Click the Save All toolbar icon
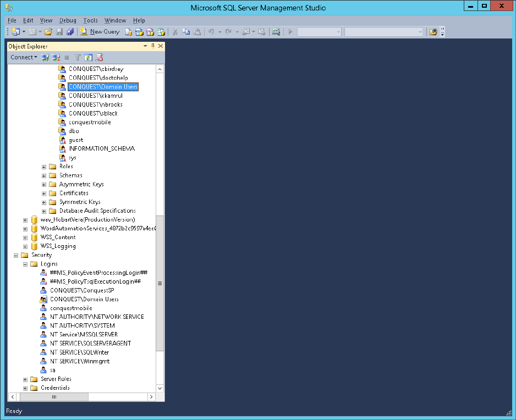This screenshot has height=420, width=516. coord(70,31)
